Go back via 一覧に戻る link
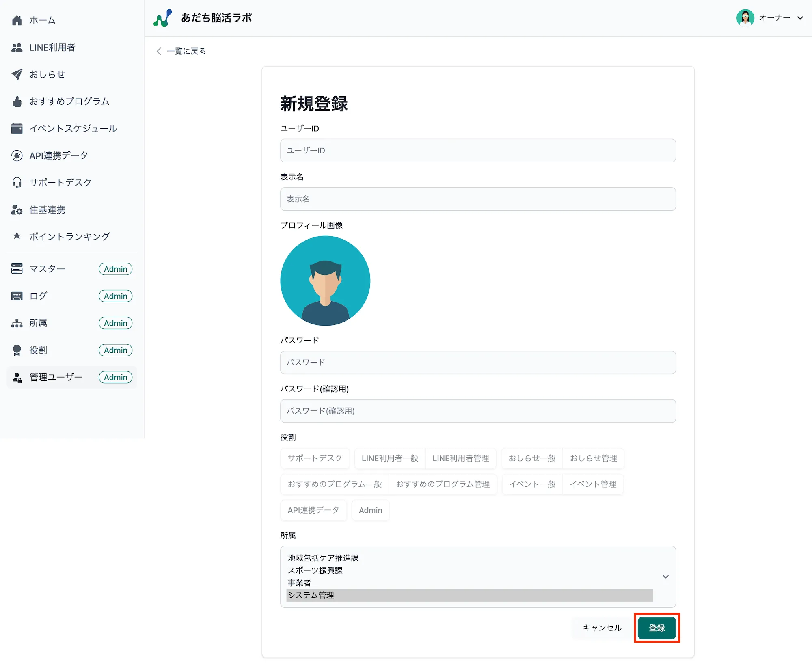Viewport: 812px width, 667px height. click(x=181, y=51)
